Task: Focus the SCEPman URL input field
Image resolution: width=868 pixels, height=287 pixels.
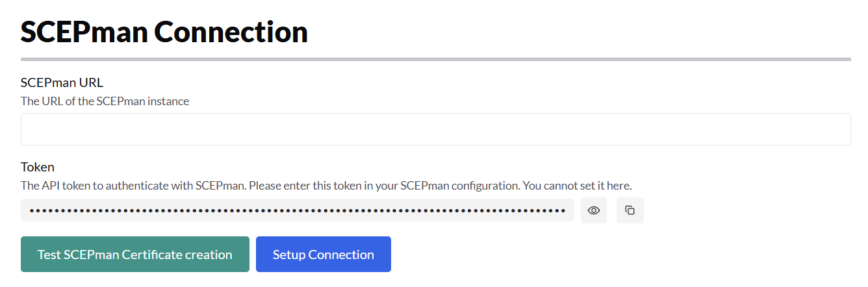Action: tap(435, 129)
